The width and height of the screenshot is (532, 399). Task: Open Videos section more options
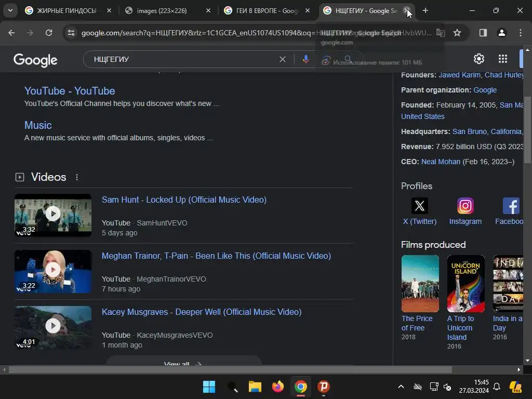pyautogui.click(x=77, y=177)
